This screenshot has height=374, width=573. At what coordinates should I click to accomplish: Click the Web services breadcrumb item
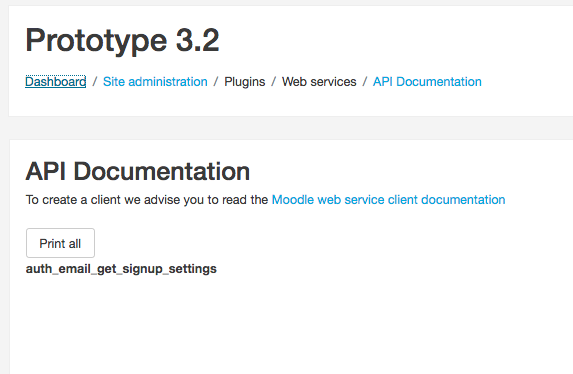(319, 82)
